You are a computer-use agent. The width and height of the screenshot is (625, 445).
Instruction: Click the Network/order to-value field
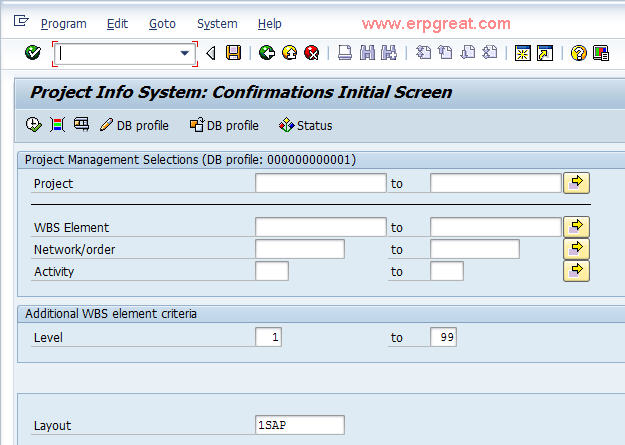click(x=475, y=249)
